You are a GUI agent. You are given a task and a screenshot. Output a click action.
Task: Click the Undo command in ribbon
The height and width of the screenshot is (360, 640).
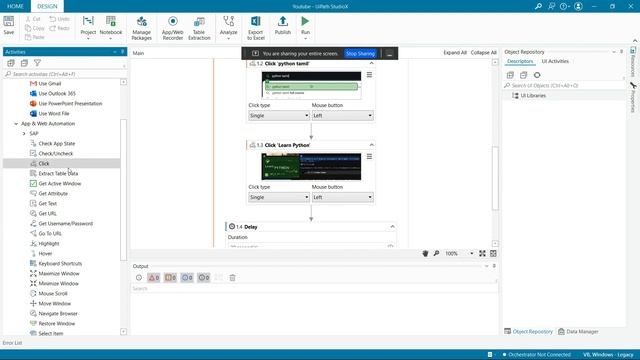click(60, 19)
